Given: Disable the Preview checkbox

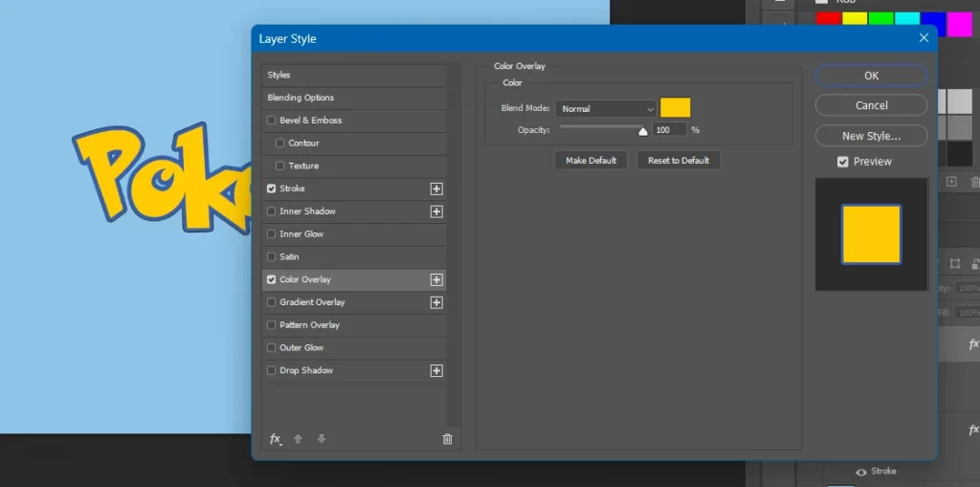Looking at the screenshot, I should click(x=843, y=162).
